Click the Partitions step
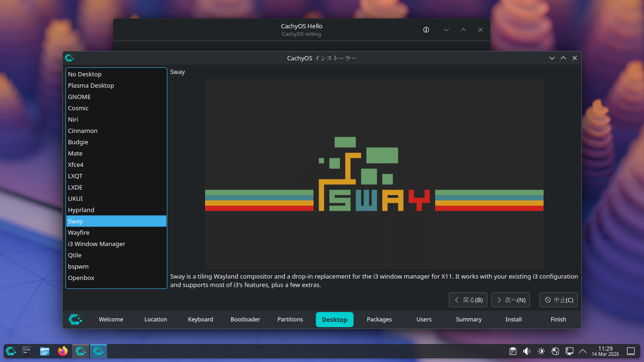Viewport: 644px width, 362px height. [290, 320]
